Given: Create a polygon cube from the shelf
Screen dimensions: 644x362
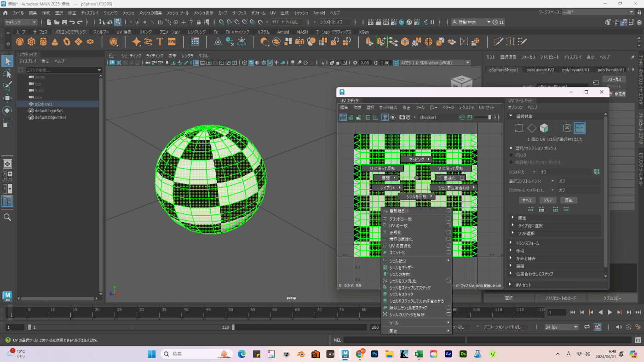Looking at the screenshot, I should tap(31, 42).
